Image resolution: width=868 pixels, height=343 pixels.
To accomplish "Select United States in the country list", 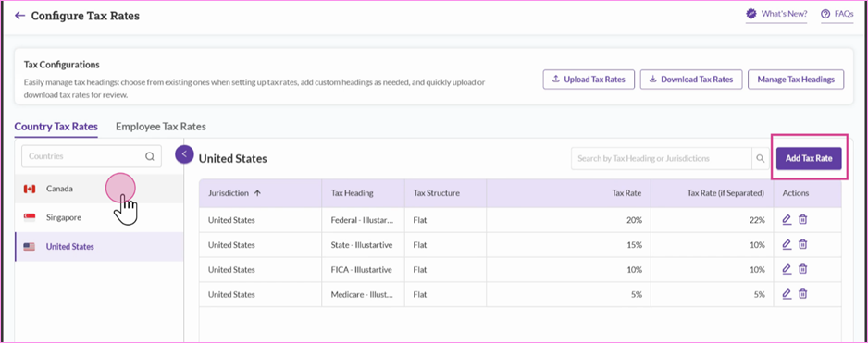I will tap(99, 247).
